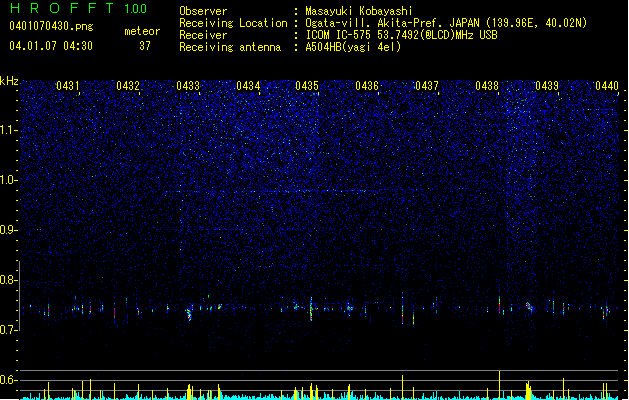Click the 1.1 kHz axis label

click(x=9, y=130)
